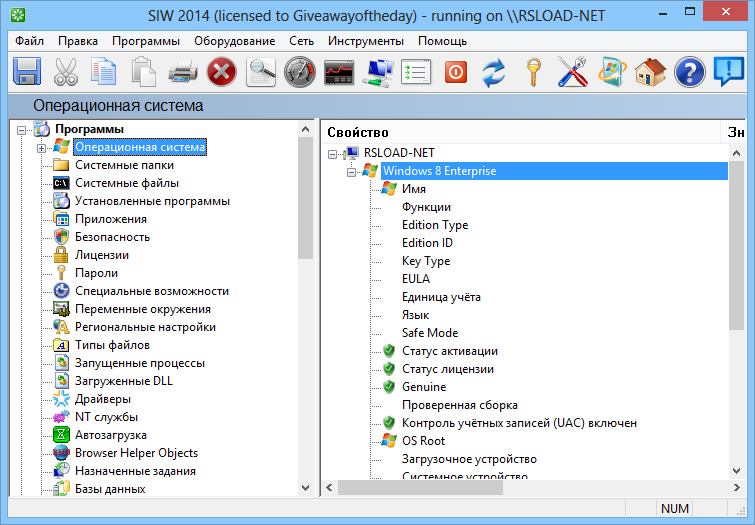
Task: Select Browser Helper Objects tree item
Action: click(137, 453)
